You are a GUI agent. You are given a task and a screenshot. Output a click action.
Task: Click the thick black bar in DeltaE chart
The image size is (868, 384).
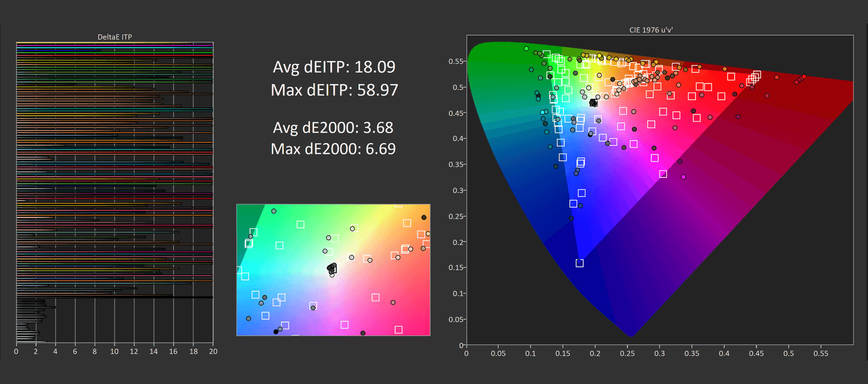click(114, 297)
